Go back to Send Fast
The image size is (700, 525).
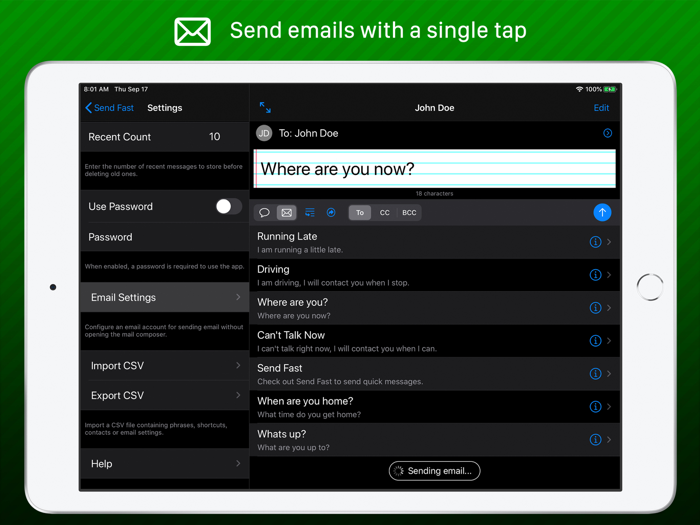coord(109,108)
